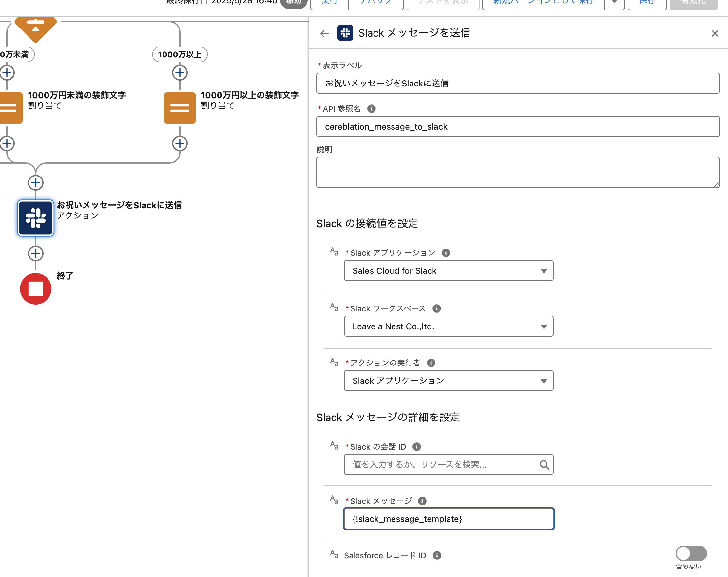Click the red End (終了) node

point(35,289)
